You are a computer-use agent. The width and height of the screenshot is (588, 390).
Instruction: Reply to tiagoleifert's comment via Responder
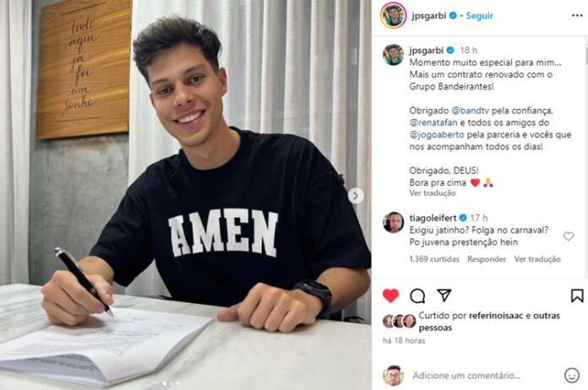click(487, 259)
